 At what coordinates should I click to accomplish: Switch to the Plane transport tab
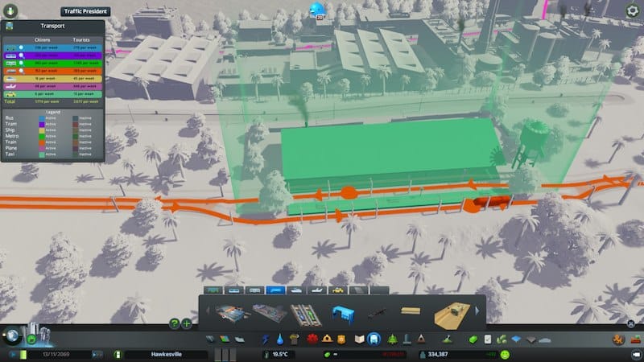[317, 289]
